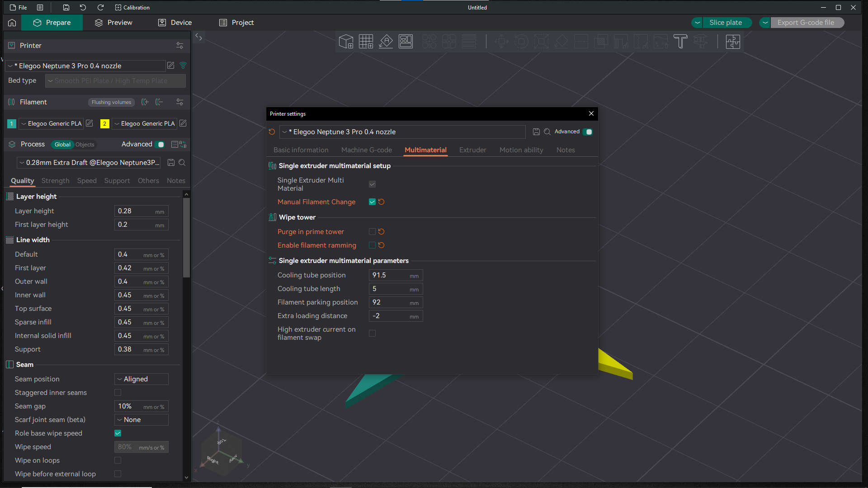Reset Purge in prime tower value
Viewport: 868px width, 488px height.
382,232
